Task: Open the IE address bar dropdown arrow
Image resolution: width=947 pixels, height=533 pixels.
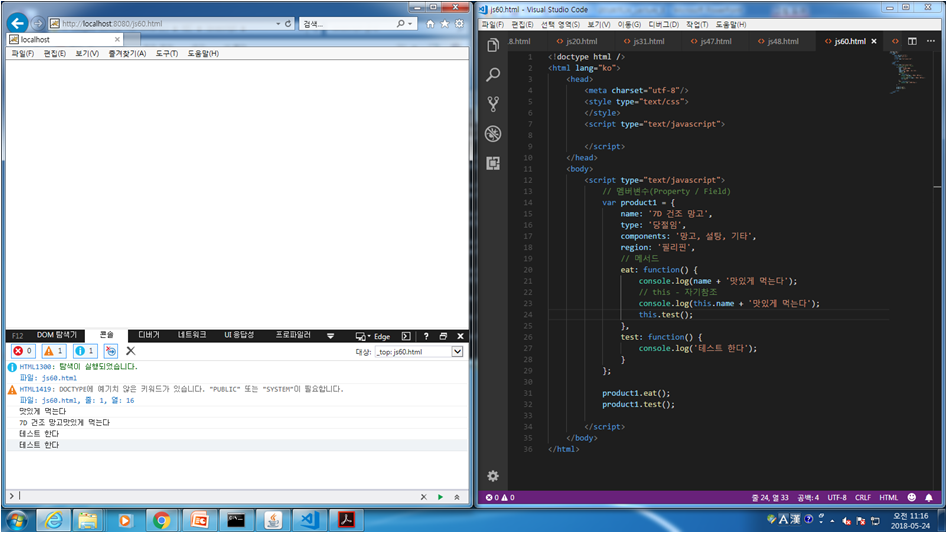Action: pos(278,24)
